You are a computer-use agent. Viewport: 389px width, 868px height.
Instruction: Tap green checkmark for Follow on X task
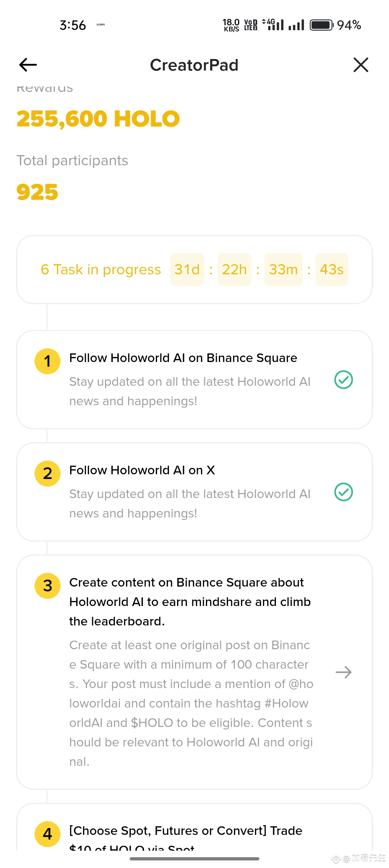click(x=344, y=492)
